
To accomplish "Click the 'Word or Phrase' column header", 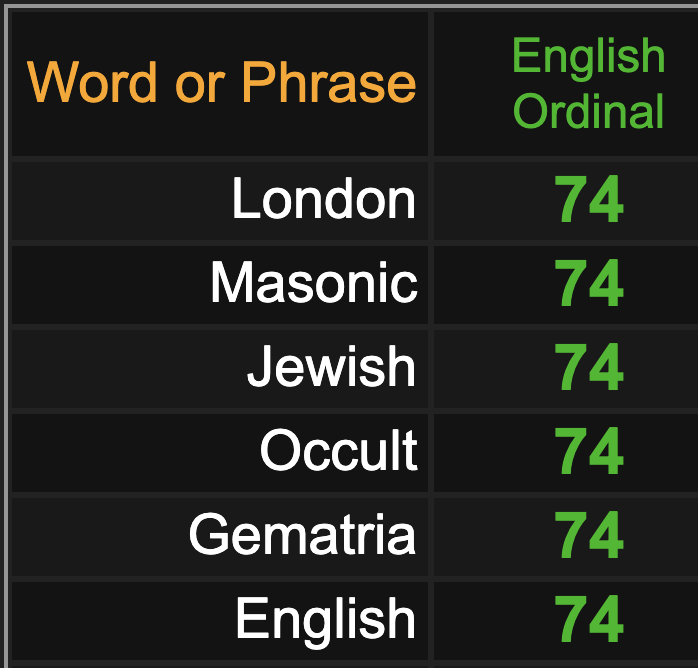I will click(x=221, y=82).
